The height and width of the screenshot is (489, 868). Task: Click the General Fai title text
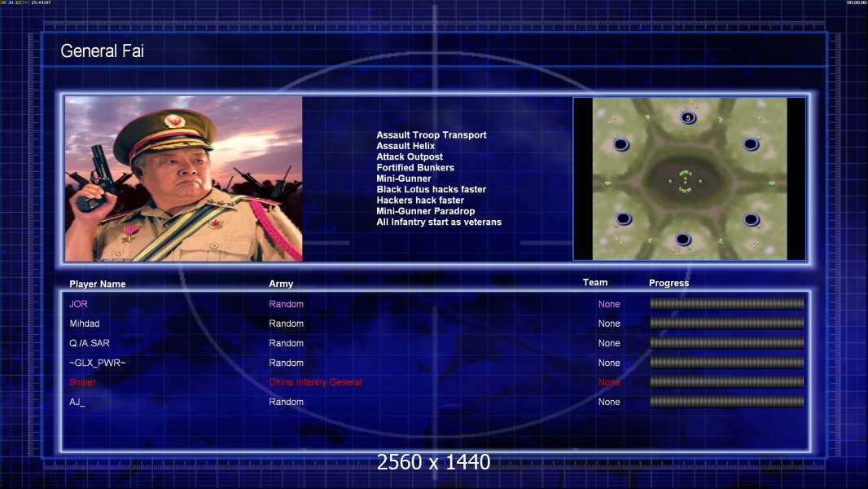click(x=102, y=51)
